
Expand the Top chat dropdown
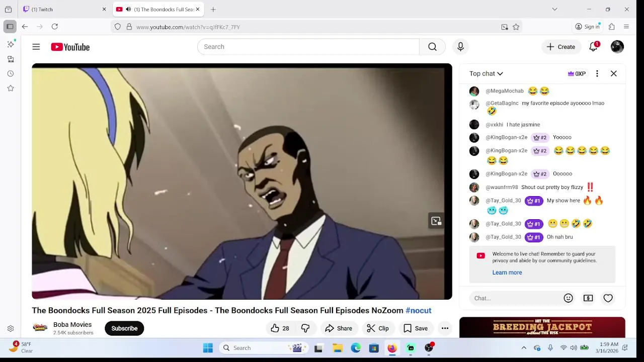point(486,73)
